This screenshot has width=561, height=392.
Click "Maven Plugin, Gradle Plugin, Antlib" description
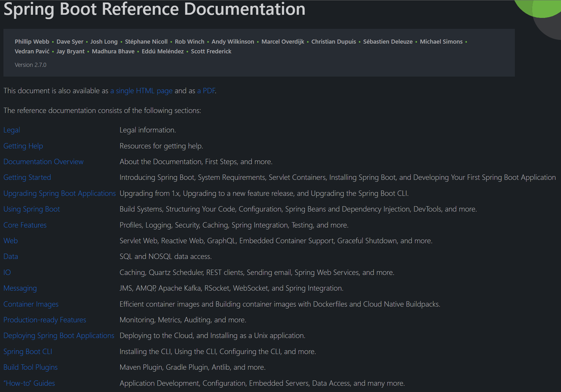(x=192, y=368)
